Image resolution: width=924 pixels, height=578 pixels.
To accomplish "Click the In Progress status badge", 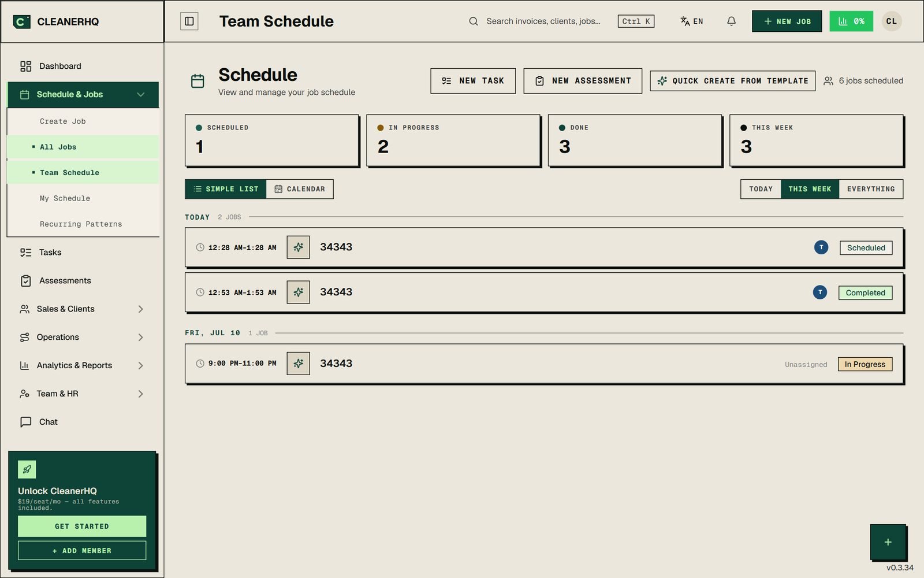I will pyautogui.click(x=865, y=364).
